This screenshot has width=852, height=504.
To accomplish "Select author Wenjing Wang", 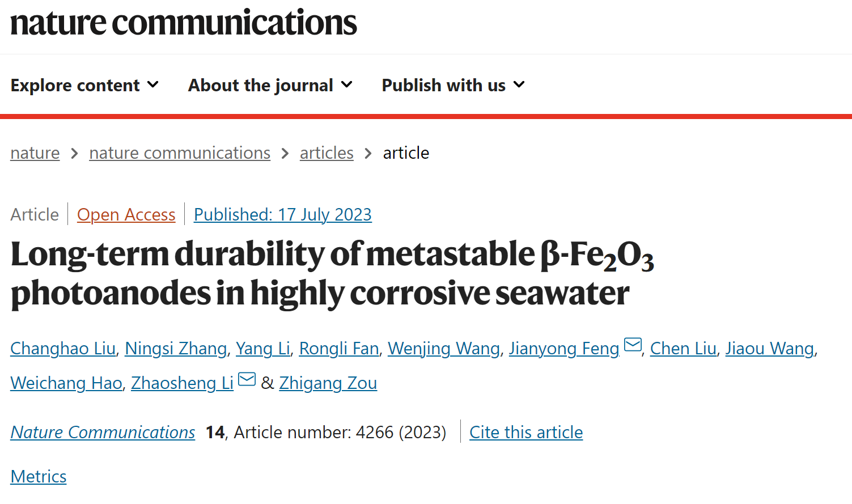I will [x=444, y=349].
